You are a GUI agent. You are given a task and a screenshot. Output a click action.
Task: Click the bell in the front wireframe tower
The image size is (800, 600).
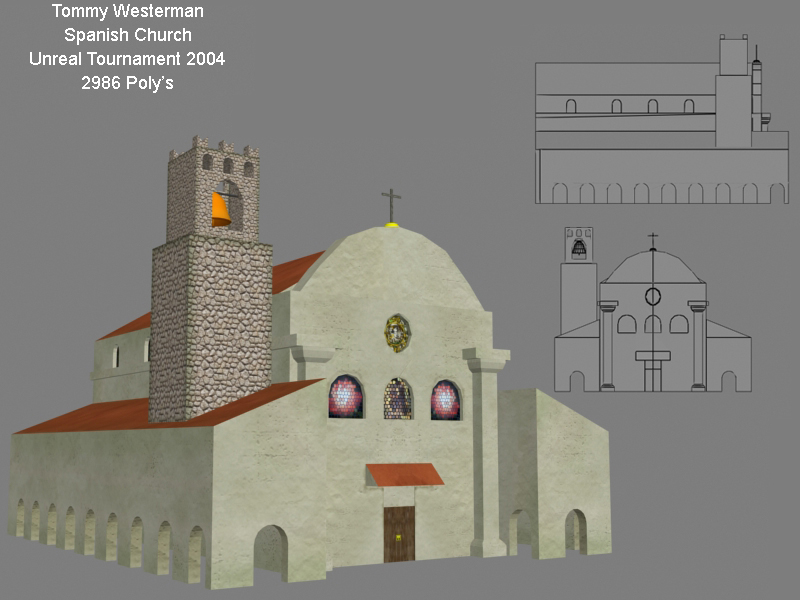579,246
